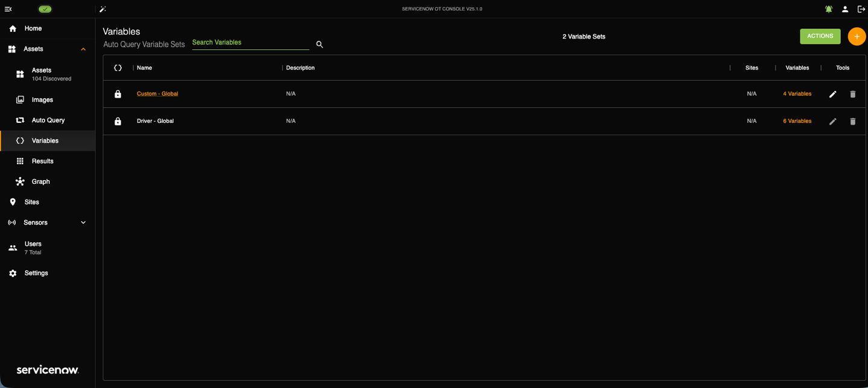868x388 pixels.
Task: Add a new variable set
Action: pyautogui.click(x=857, y=37)
